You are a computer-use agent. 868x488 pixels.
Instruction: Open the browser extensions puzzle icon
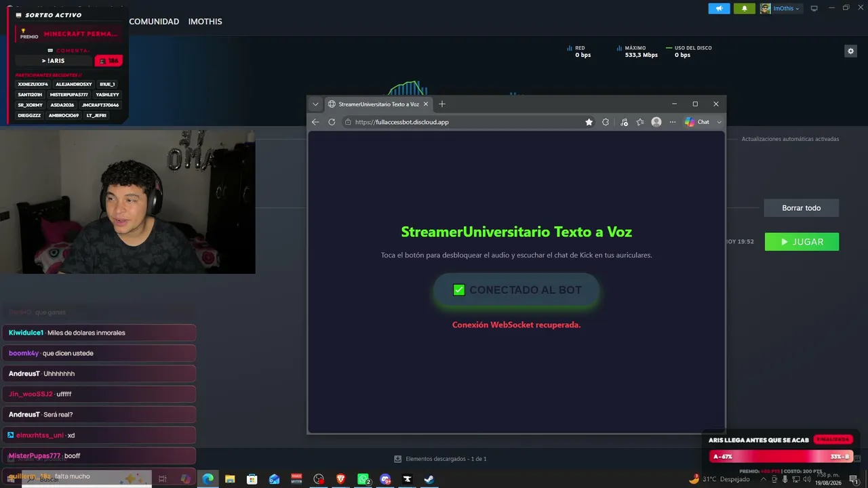coord(606,122)
